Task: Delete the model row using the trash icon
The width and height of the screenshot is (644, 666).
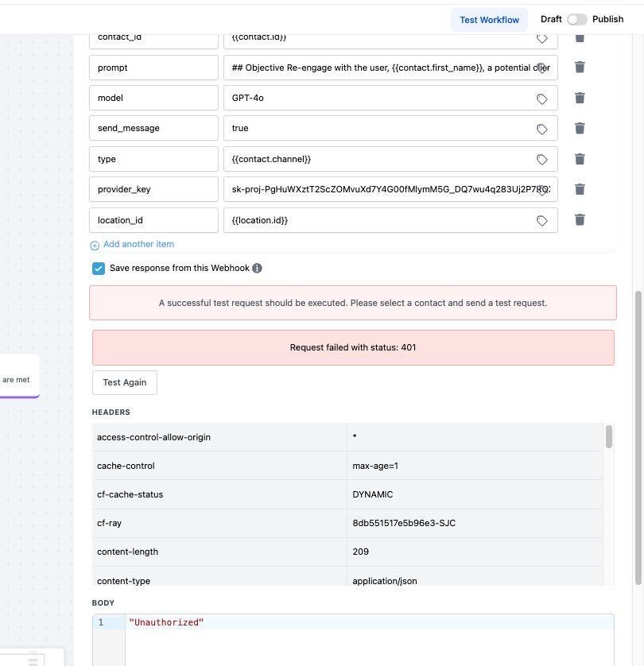Action: point(580,98)
